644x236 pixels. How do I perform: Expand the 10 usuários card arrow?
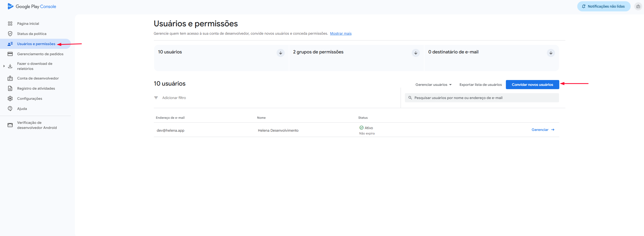pyautogui.click(x=280, y=53)
